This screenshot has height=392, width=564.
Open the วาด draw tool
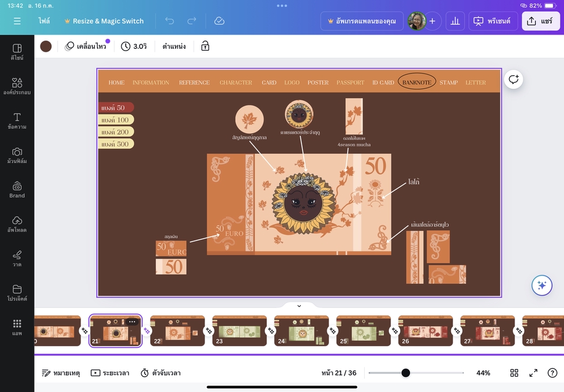tap(17, 259)
